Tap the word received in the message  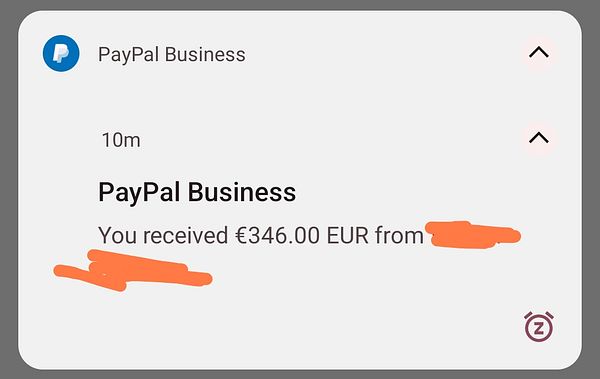coord(185,235)
